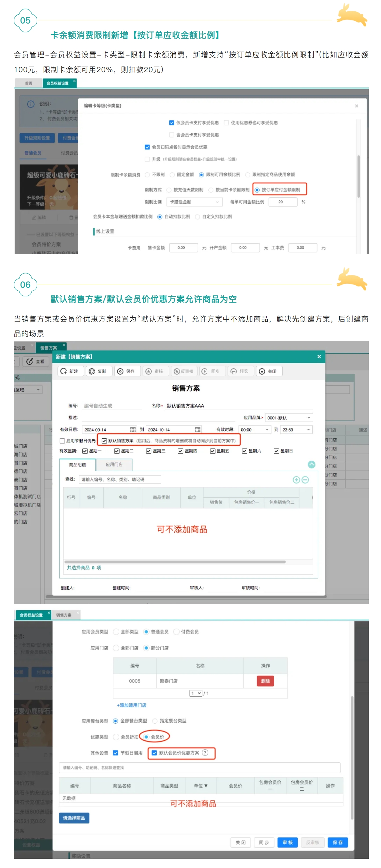Click the minus icon to remove a product row
This screenshot has height=868, width=381.
305,479
